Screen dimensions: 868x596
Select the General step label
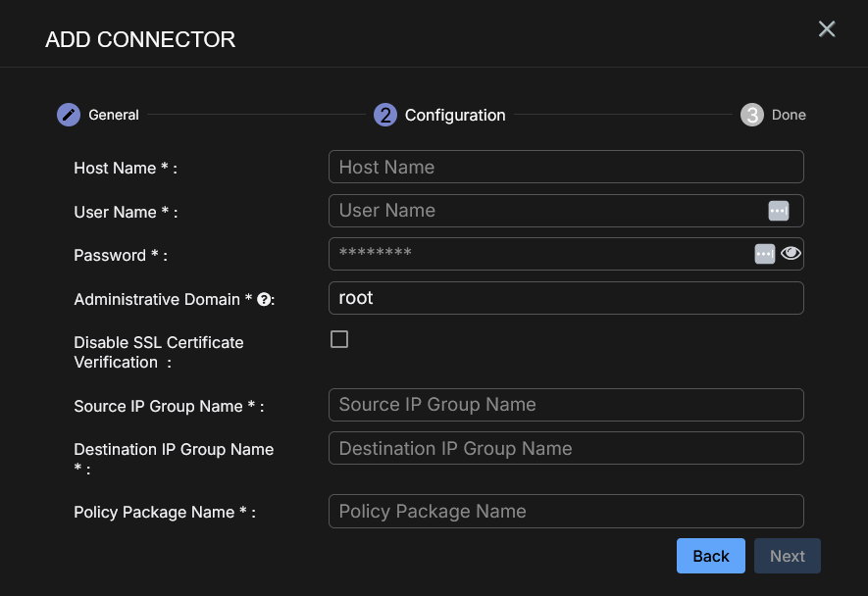pyautogui.click(x=114, y=115)
